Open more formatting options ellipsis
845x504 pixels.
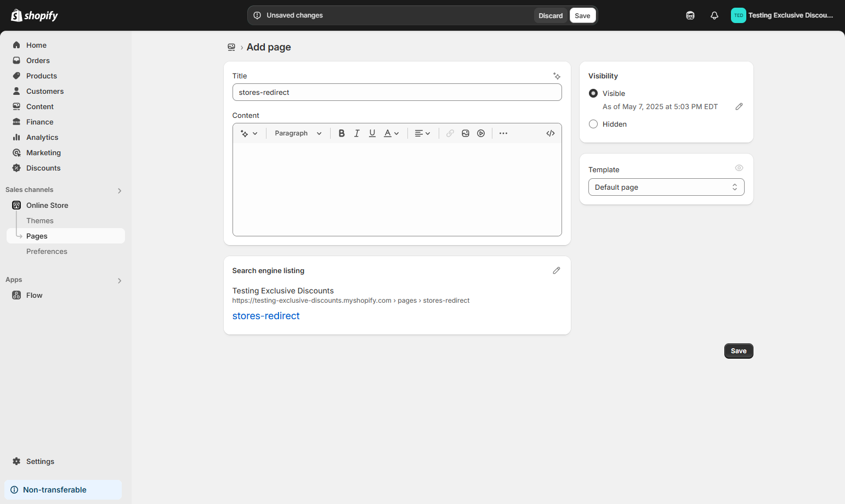tap(503, 133)
